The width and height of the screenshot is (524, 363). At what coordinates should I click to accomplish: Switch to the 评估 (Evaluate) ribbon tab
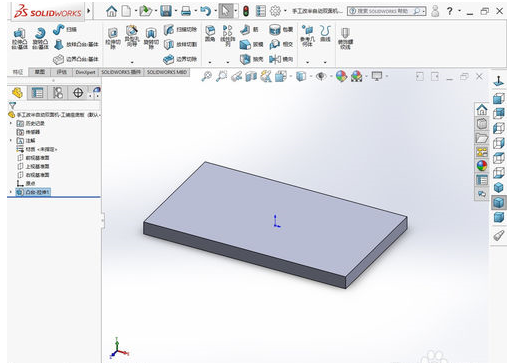click(x=61, y=72)
